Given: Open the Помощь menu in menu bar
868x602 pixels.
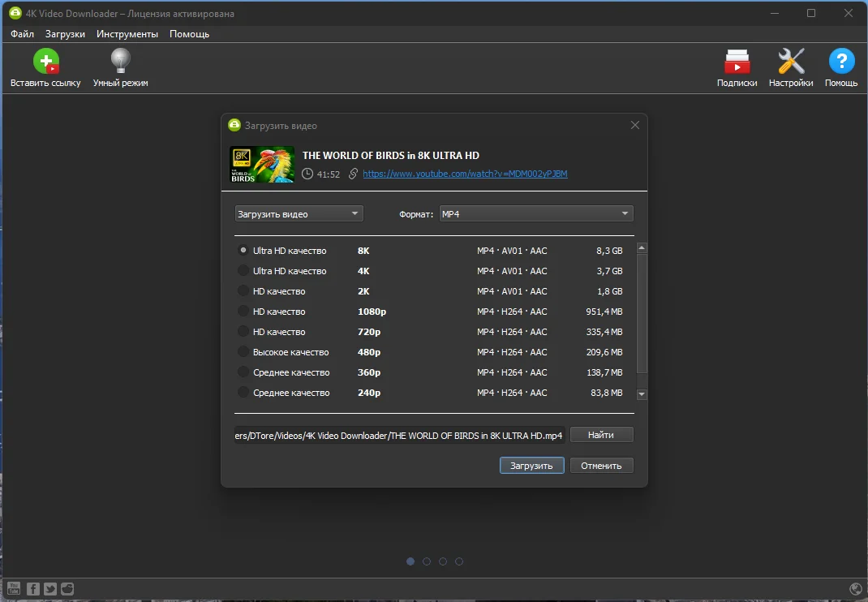Looking at the screenshot, I should coord(189,34).
